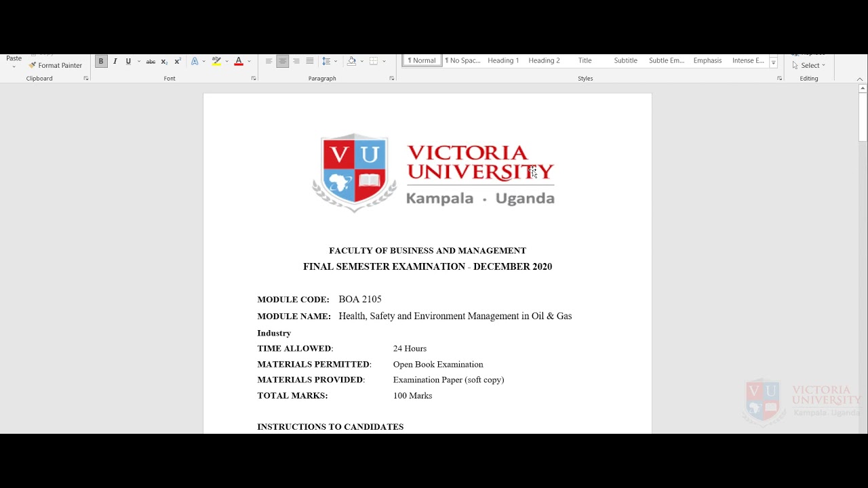
Task: Open font color dropdown arrow
Action: [249, 62]
